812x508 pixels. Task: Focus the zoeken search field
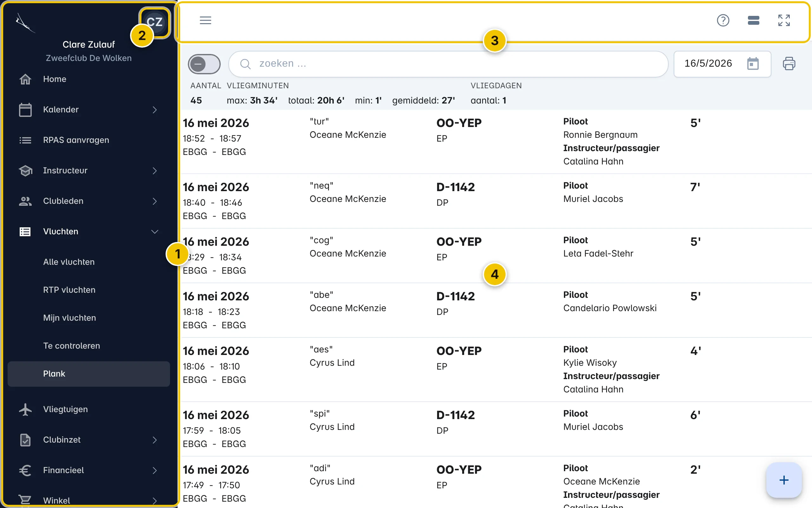[448, 64]
